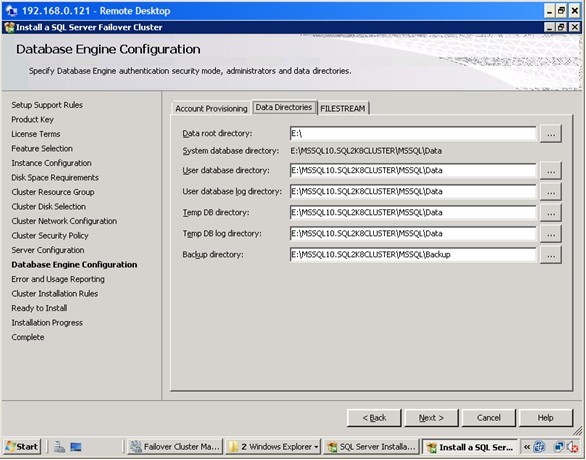Browse for the Temp DB directory
Viewport: 586px width, 460px height.
550,213
